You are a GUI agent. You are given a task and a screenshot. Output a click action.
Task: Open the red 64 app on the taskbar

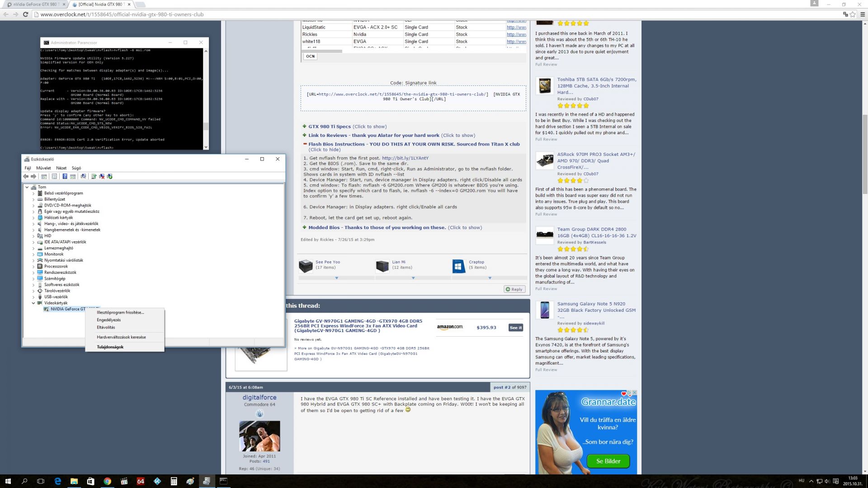point(141,481)
